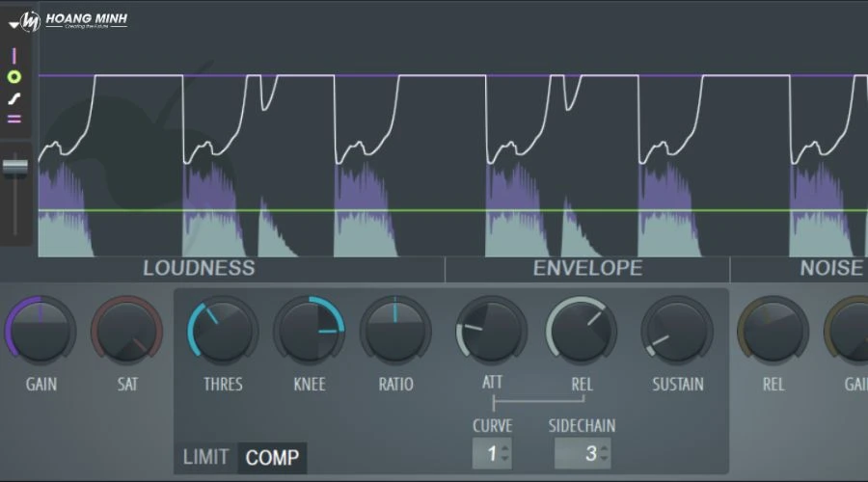The width and height of the screenshot is (868, 482).
Task: Click the LOUDNESS section header
Action: tap(199, 268)
